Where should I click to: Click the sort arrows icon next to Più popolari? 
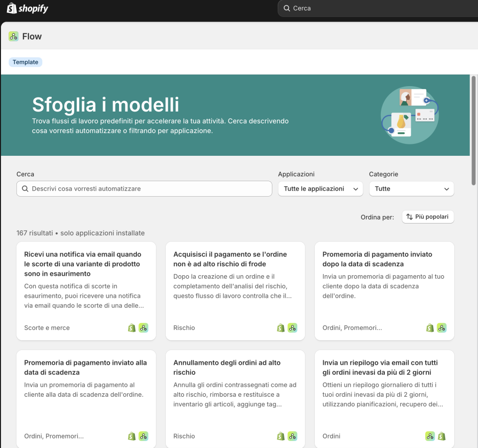[409, 217]
